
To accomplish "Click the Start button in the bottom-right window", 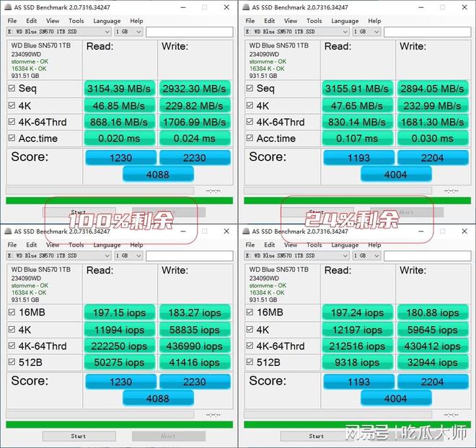I will click(317, 436).
